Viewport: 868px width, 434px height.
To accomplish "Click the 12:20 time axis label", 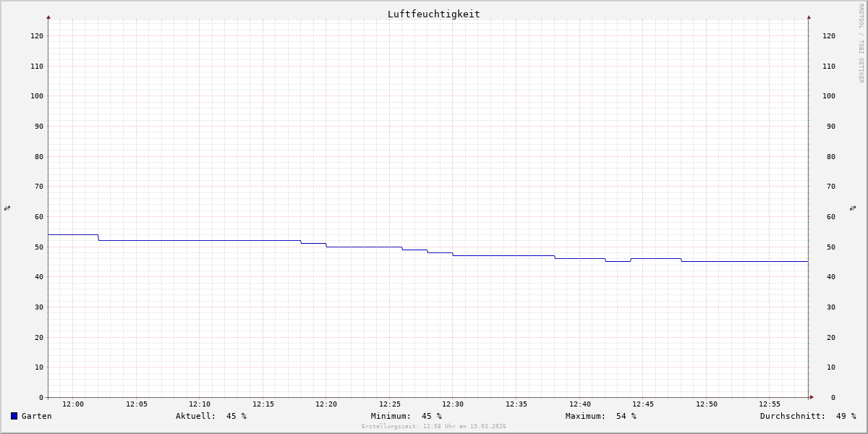I will [x=326, y=404].
